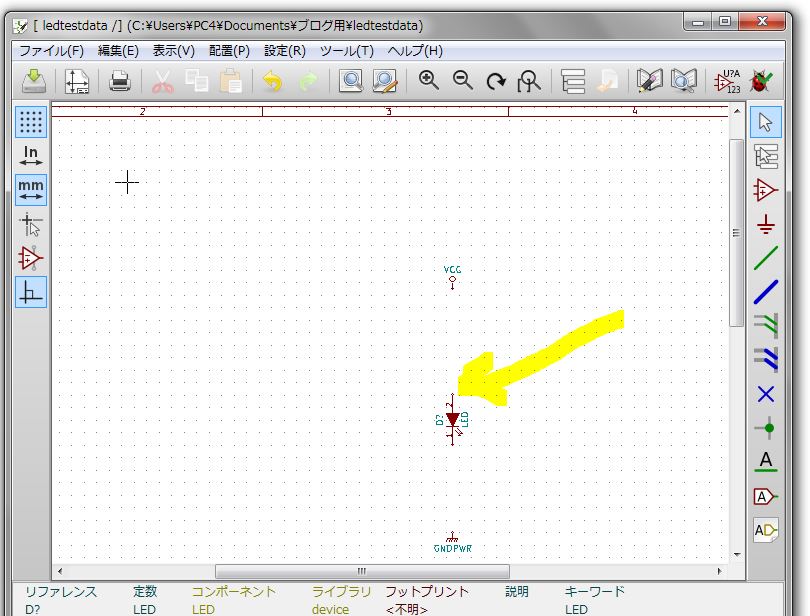Select the place junction dot tool

pos(766,428)
